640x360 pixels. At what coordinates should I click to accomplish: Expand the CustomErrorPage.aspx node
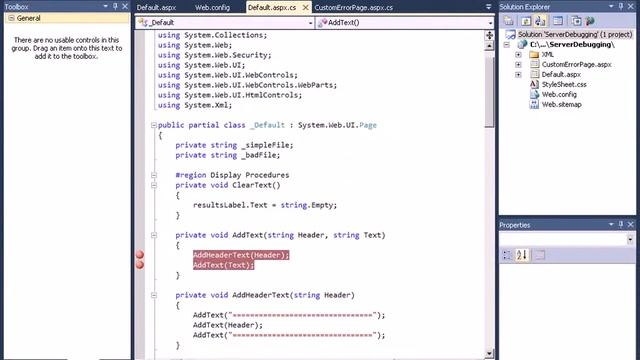coord(518,64)
